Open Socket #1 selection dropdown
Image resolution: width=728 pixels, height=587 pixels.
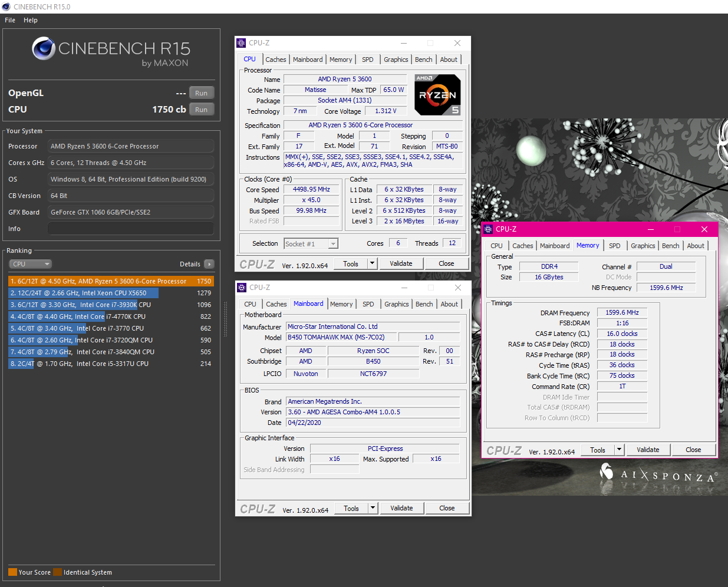(311, 243)
